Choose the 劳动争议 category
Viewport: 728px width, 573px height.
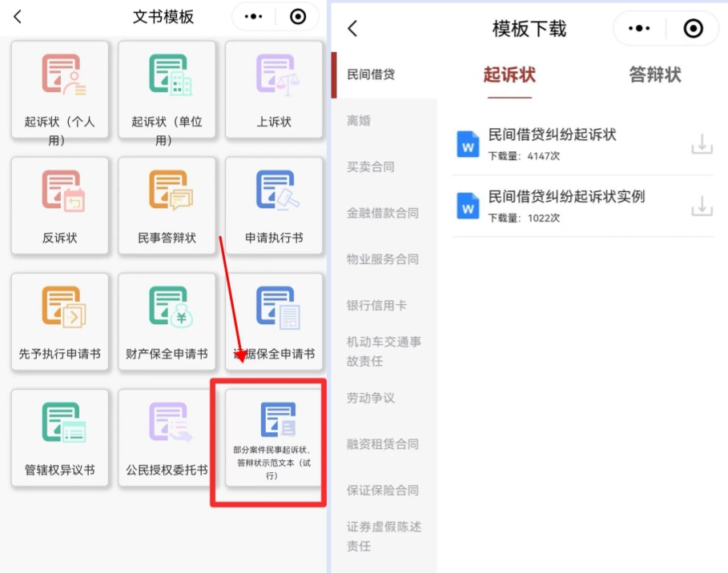(370, 398)
